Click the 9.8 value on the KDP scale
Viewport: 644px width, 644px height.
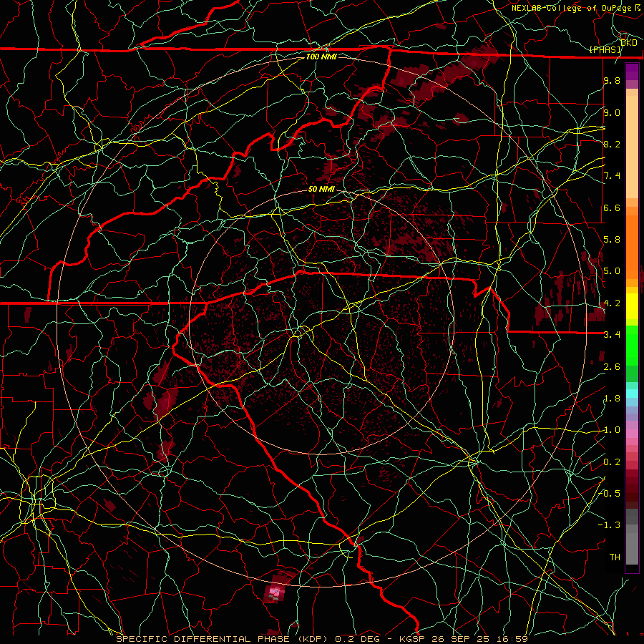coord(612,80)
